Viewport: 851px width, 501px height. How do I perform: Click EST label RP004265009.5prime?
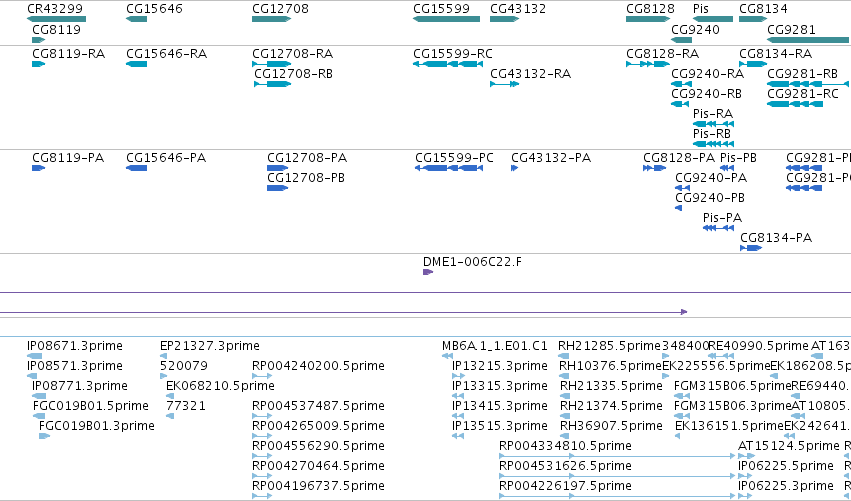[318, 426]
